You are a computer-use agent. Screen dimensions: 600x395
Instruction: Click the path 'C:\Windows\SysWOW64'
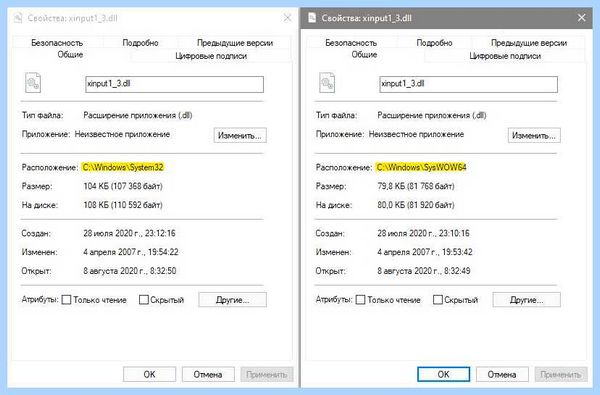pos(421,167)
